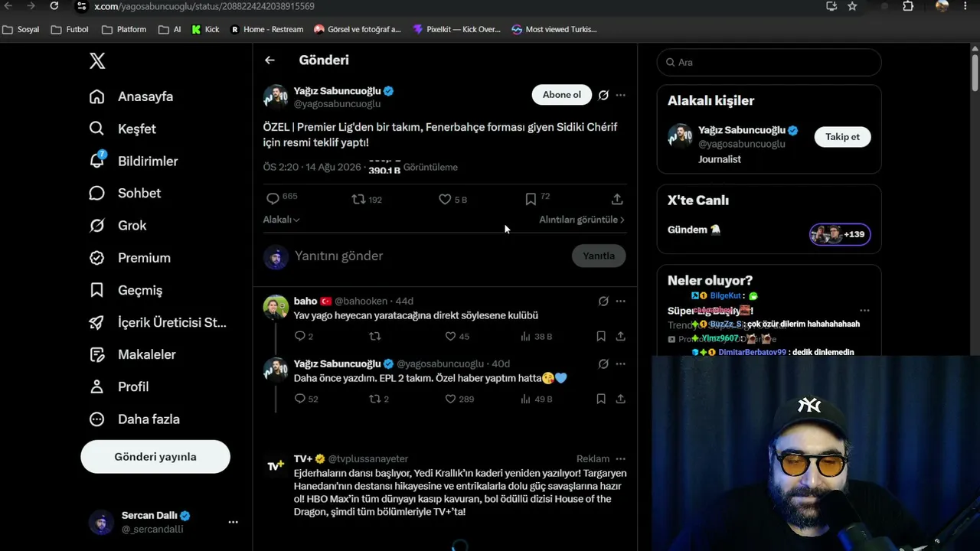Reply to the comment with 52 replies
Image resolution: width=980 pixels, height=551 pixels.
[300, 399]
